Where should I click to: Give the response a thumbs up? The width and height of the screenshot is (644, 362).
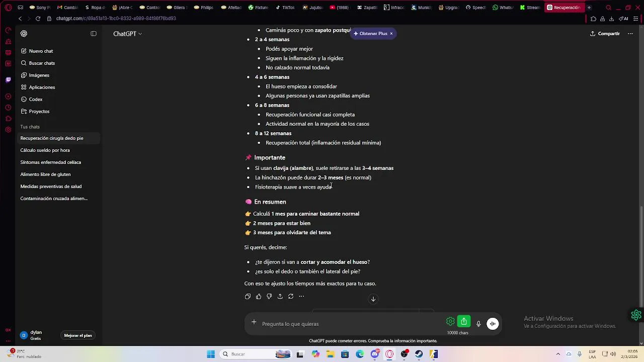click(259, 297)
